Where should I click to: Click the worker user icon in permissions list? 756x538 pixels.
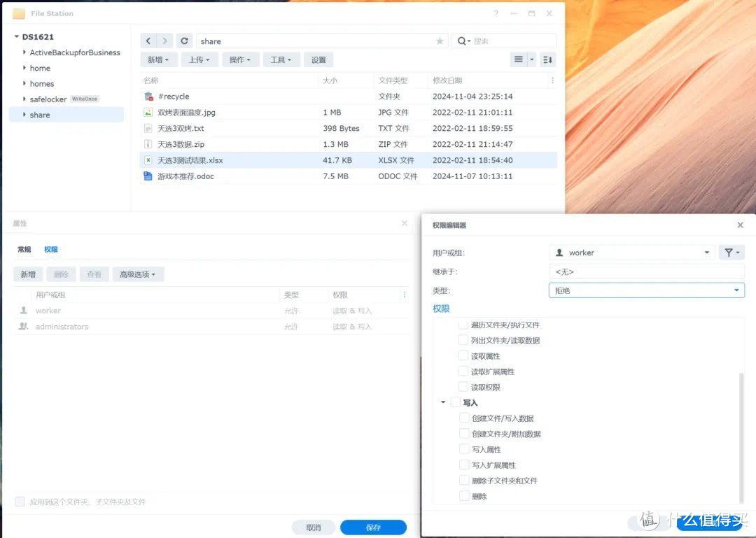pos(24,310)
